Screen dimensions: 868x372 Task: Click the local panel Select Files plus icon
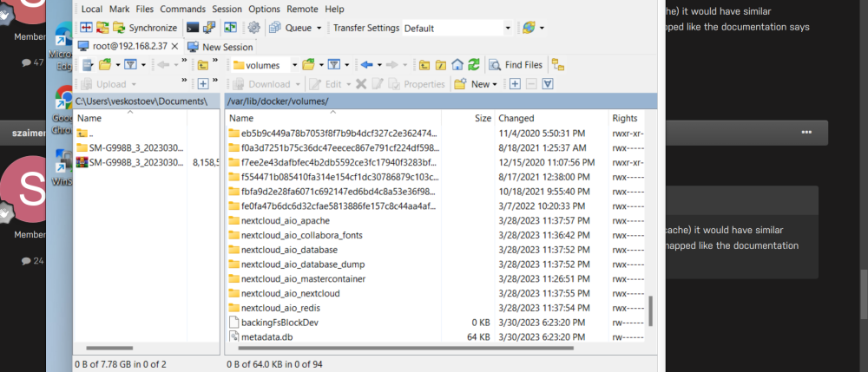coord(203,84)
